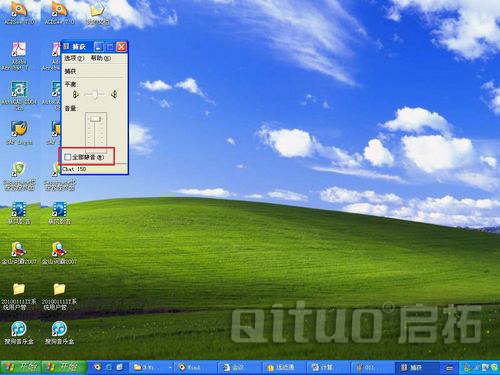Select the first-column 搜狗音乐盒 desktop icon
The height and width of the screenshot is (375, 500).
tap(19, 333)
